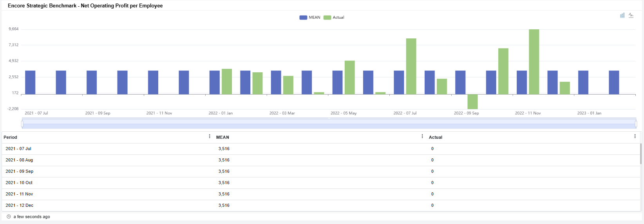Open Actual column options menu

tap(635, 136)
